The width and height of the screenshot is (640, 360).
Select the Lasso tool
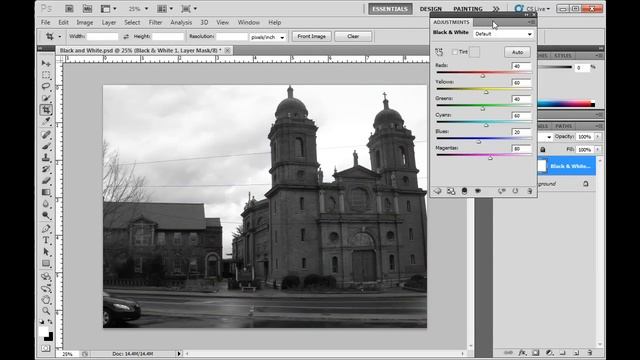click(x=46, y=87)
